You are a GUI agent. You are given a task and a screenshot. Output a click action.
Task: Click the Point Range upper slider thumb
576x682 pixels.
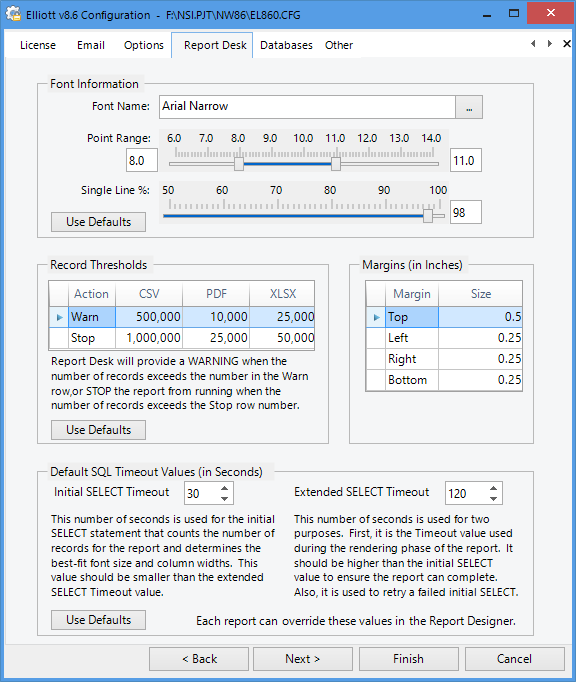(x=335, y=164)
